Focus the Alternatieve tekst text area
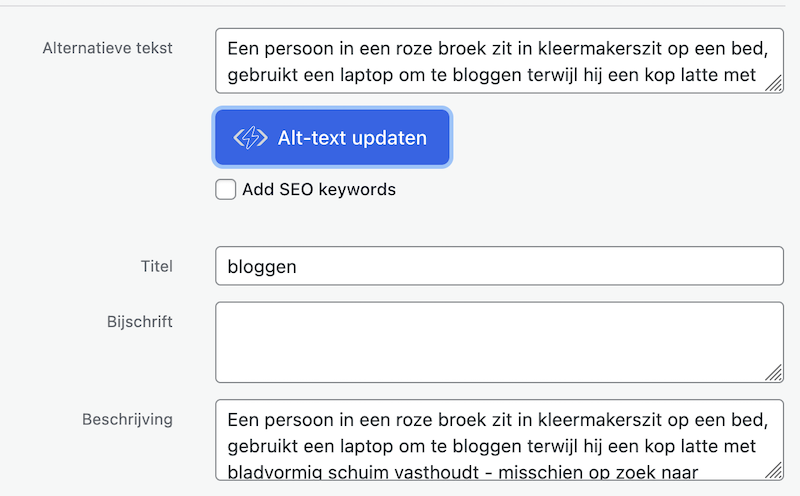This screenshot has height=496, width=800. tap(498, 61)
